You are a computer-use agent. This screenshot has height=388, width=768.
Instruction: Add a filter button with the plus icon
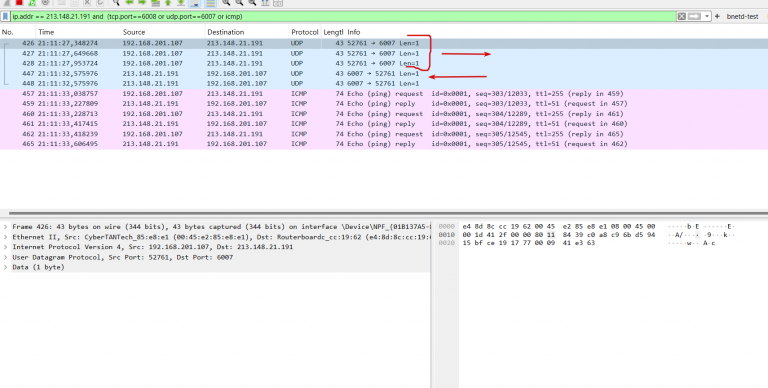coord(717,16)
